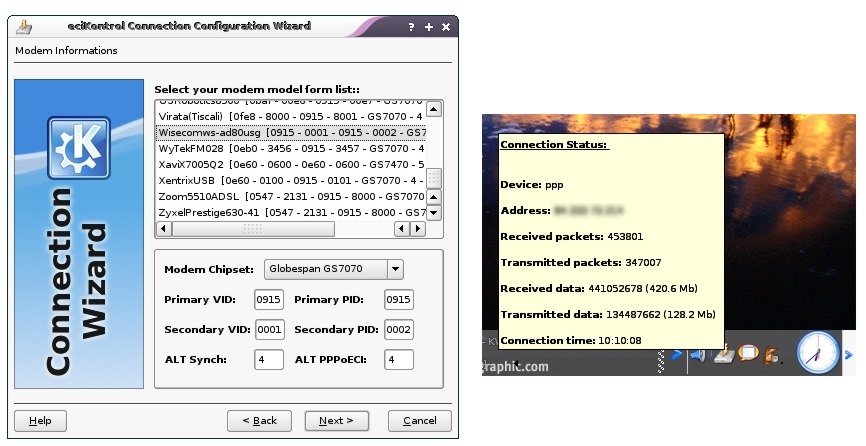Click the KDE gear logo in wizard banner
Image resolution: width=866 pixels, height=446 pixels.
[x=79, y=147]
